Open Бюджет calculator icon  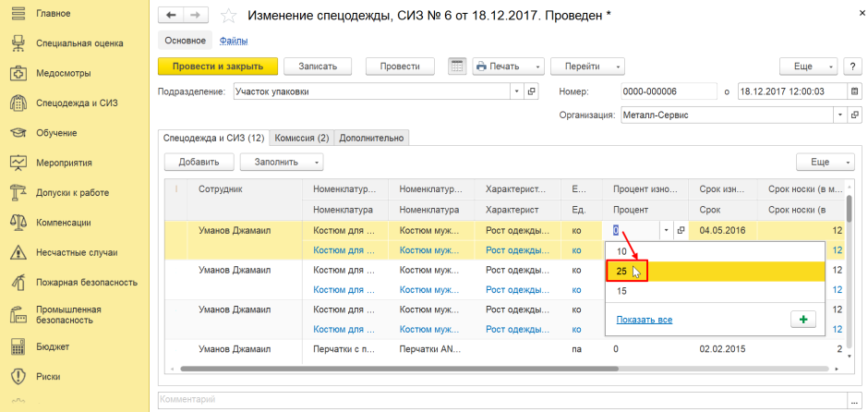tap(18, 346)
